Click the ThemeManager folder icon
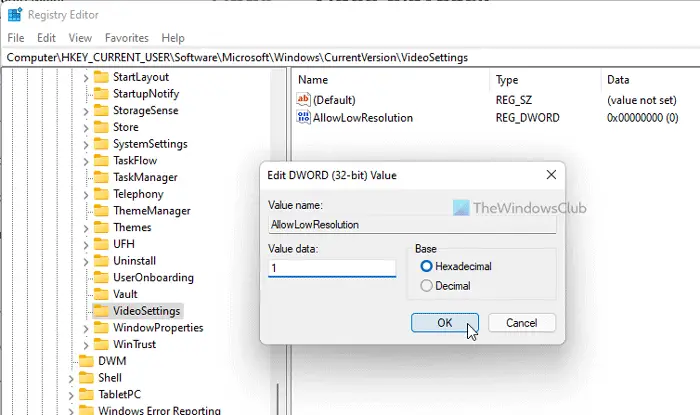Image resolution: width=700 pixels, height=415 pixels. click(x=101, y=211)
